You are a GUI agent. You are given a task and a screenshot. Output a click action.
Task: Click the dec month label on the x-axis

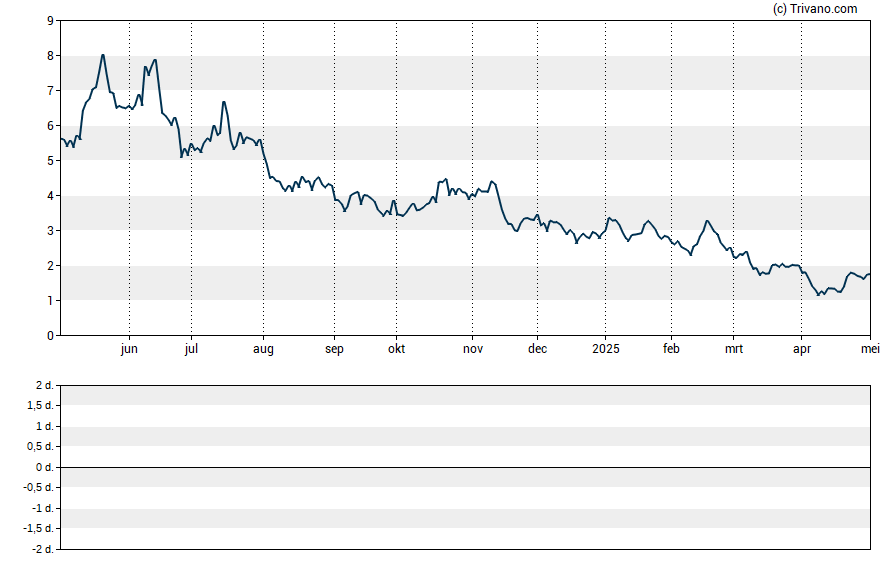pyautogui.click(x=537, y=349)
